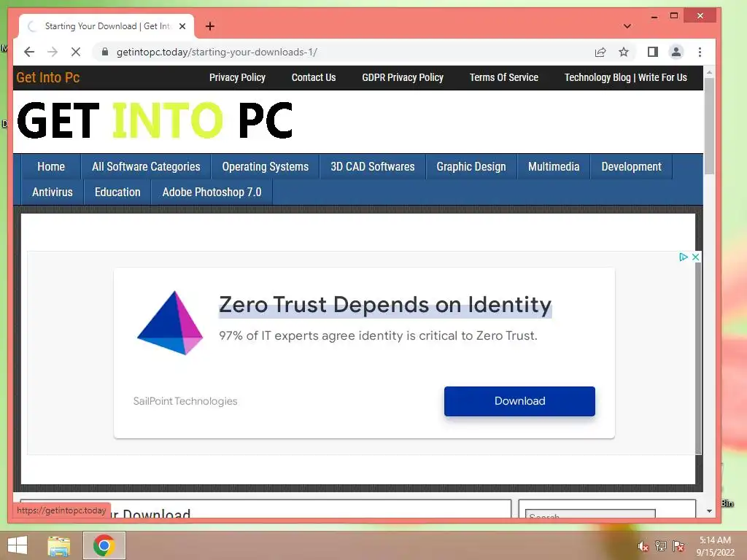Screen dimensions: 747x560
Task: Open the tab search chevron
Action: tap(627, 26)
